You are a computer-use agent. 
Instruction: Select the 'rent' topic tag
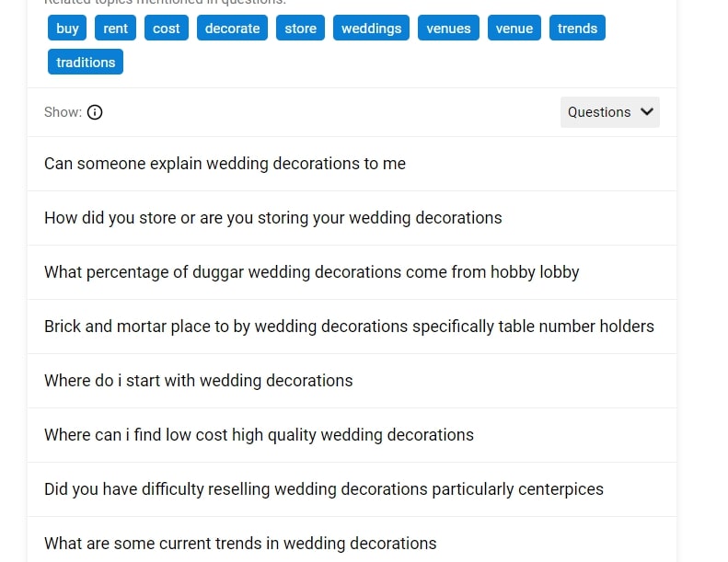point(115,28)
